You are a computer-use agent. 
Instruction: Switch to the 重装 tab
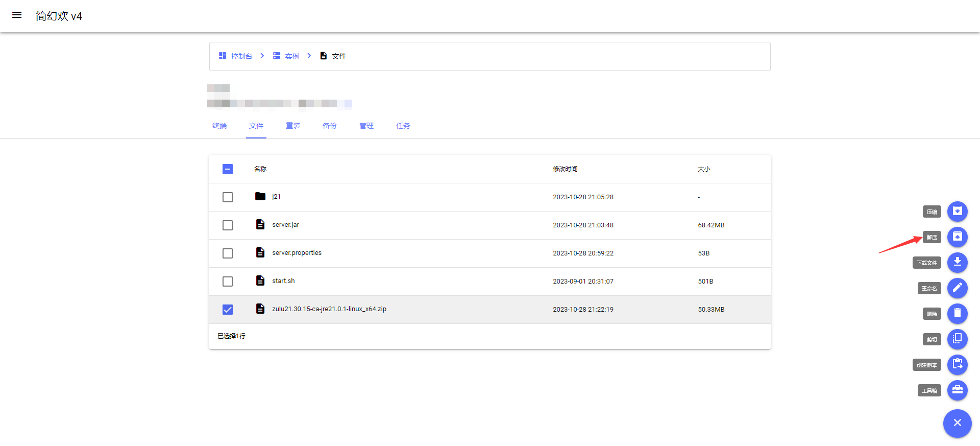(293, 126)
